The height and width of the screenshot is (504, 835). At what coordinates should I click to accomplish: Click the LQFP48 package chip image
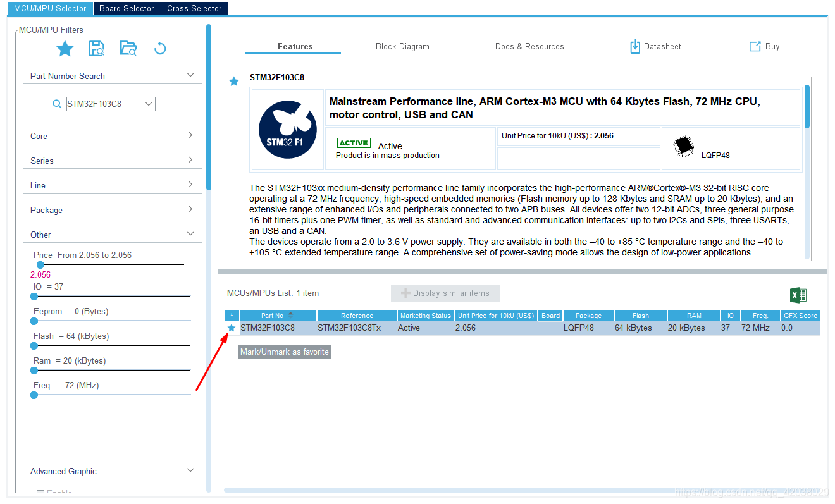tap(683, 146)
